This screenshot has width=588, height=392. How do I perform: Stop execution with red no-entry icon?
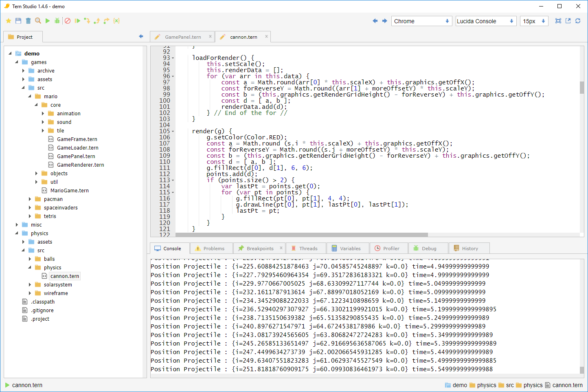click(68, 21)
